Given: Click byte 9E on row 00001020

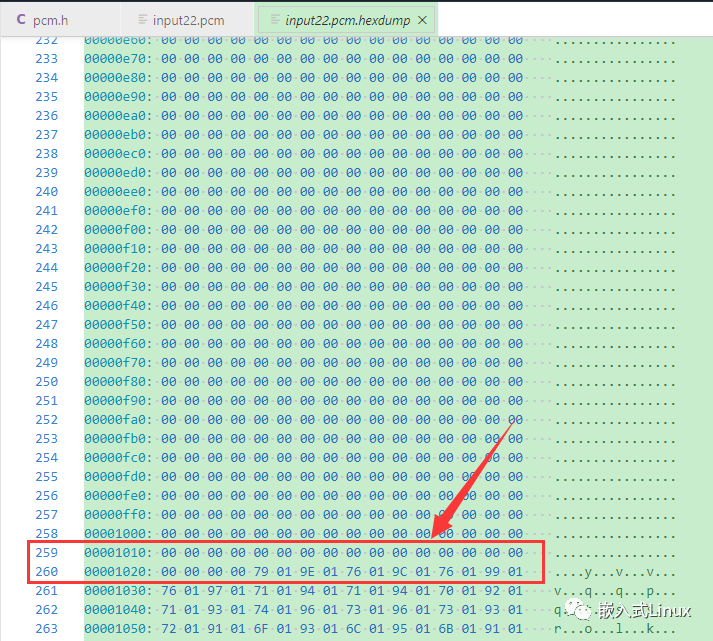Looking at the screenshot, I should click(x=307, y=572).
